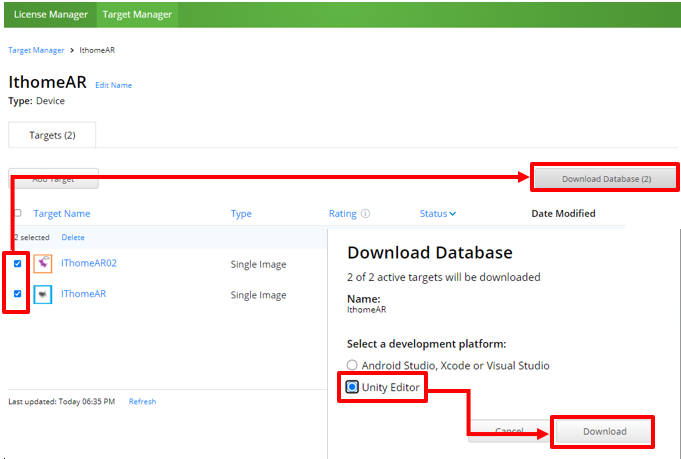Image resolution: width=681 pixels, height=459 pixels.
Task: Click the Date Modified column header
Action: click(563, 213)
